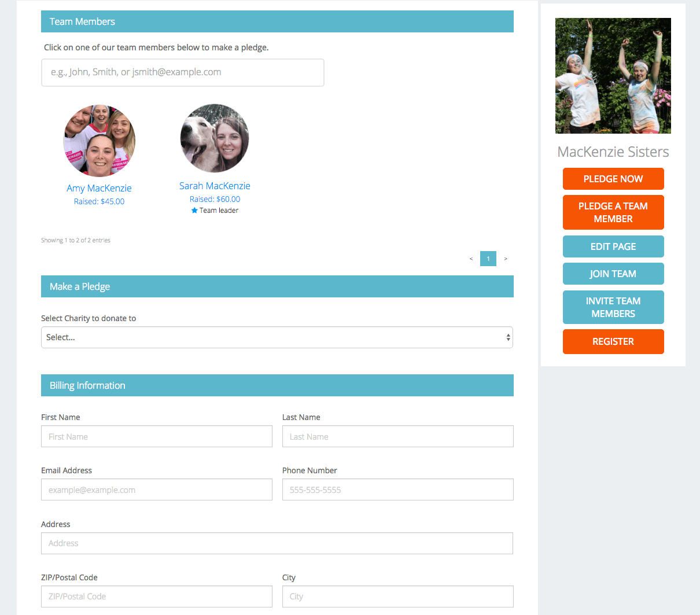Go to next page of team members
Image resolution: width=700 pixels, height=615 pixels.
coord(506,259)
